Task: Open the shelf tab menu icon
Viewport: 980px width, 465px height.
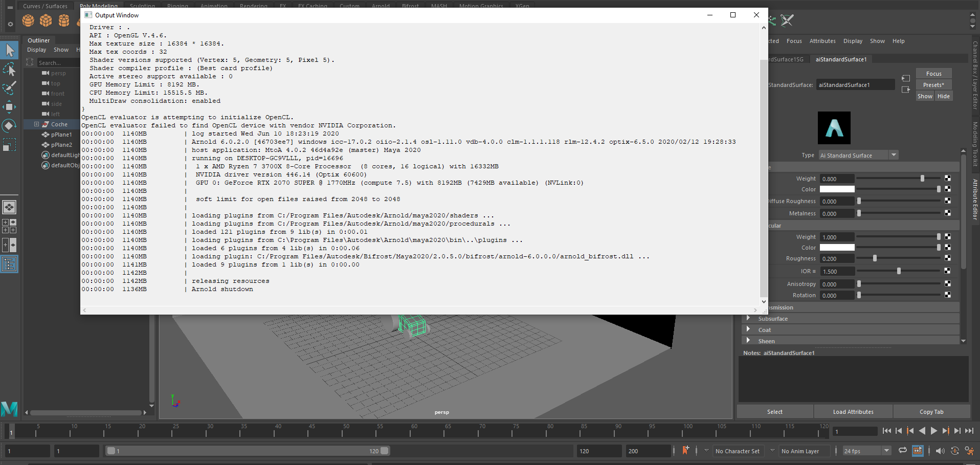Action: pyautogui.click(x=10, y=7)
